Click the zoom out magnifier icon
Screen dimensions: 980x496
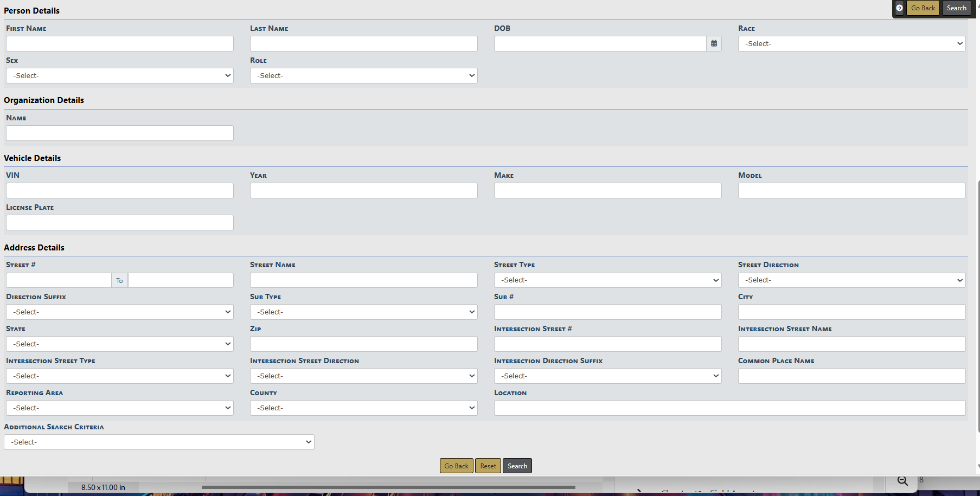coord(902,481)
